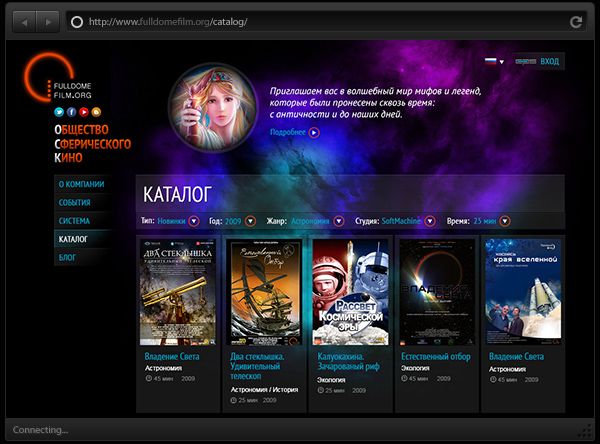Reload the page with refresh icon
This screenshot has height=444, width=600.
coord(575,21)
